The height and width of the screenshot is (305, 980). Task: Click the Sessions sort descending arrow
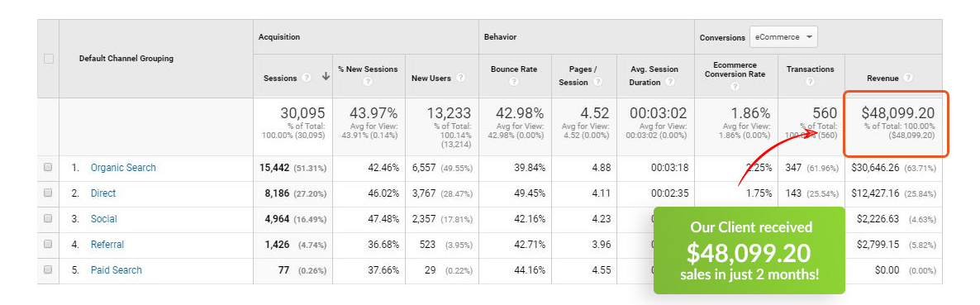(x=326, y=77)
